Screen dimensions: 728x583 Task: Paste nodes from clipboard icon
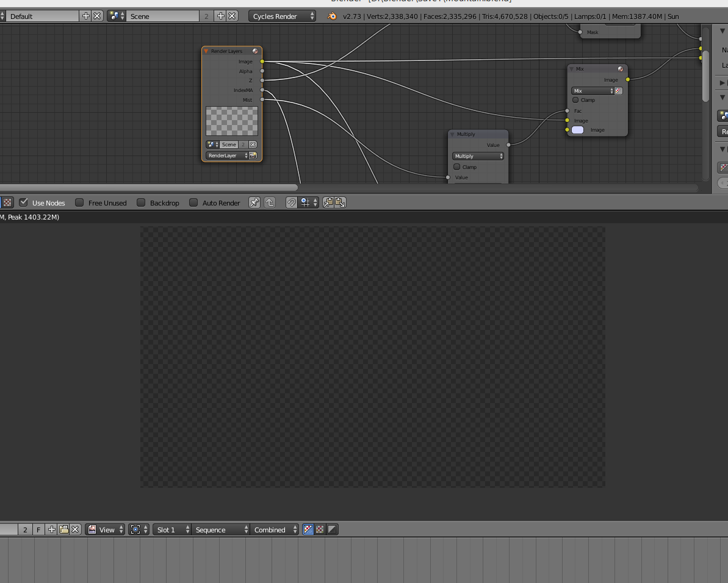[x=341, y=202]
